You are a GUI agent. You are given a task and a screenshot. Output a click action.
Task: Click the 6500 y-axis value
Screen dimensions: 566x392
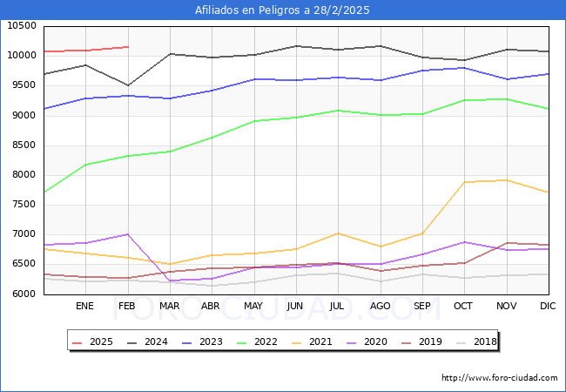(x=24, y=263)
